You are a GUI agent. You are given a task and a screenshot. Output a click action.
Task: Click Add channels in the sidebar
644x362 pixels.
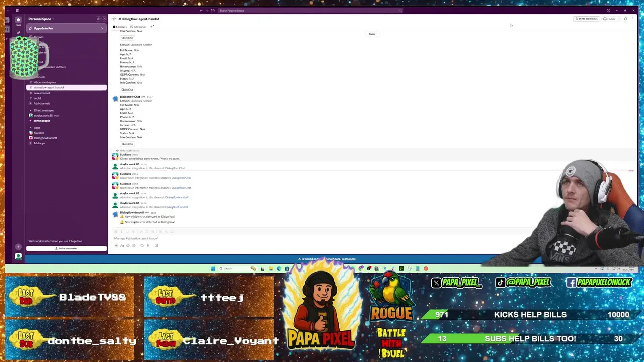(42, 103)
